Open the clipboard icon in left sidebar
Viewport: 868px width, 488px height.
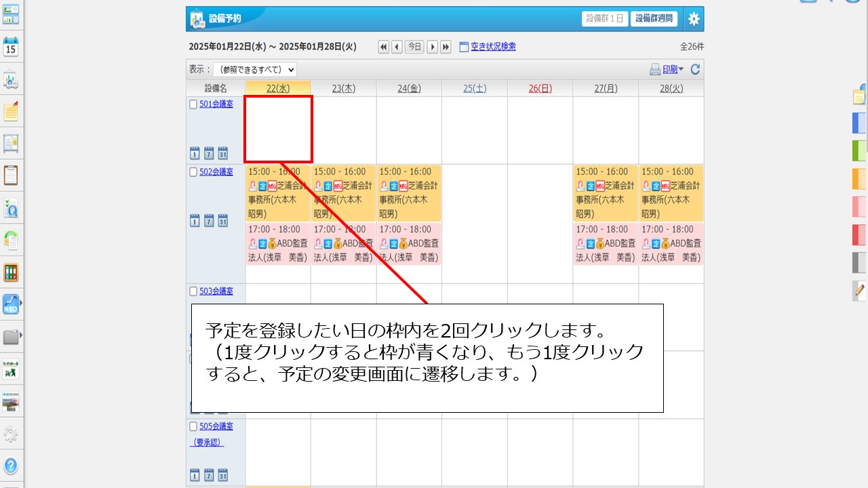(11, 175)
